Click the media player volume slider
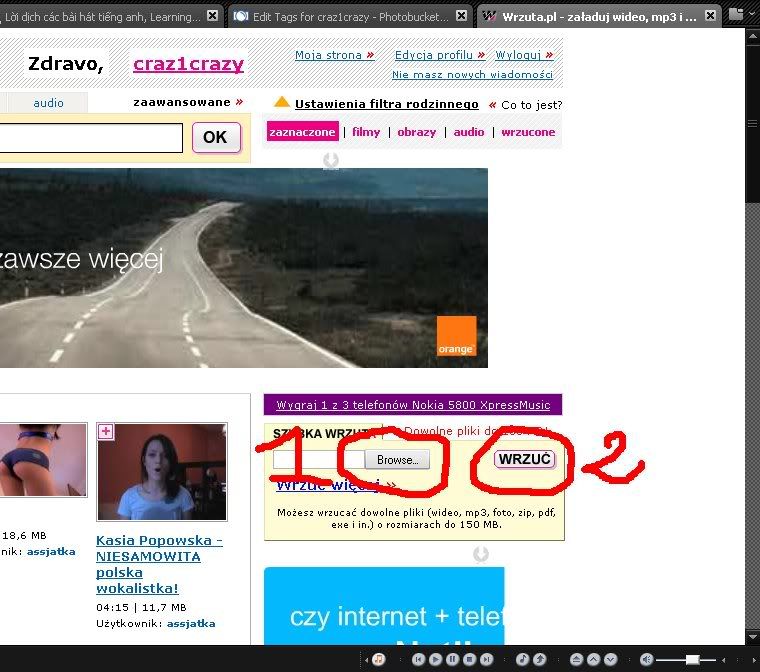Screen dimensions: 760x672 (692, 660)
